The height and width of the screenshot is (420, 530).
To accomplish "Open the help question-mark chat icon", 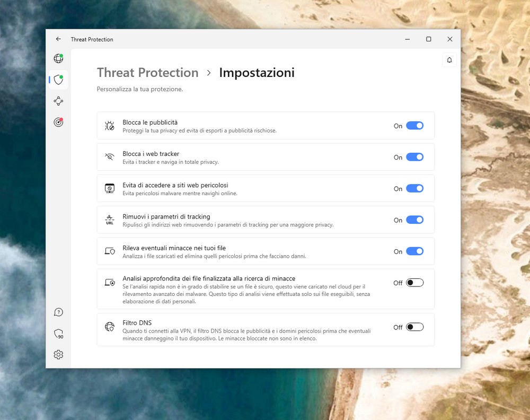I will click(58, 312).
